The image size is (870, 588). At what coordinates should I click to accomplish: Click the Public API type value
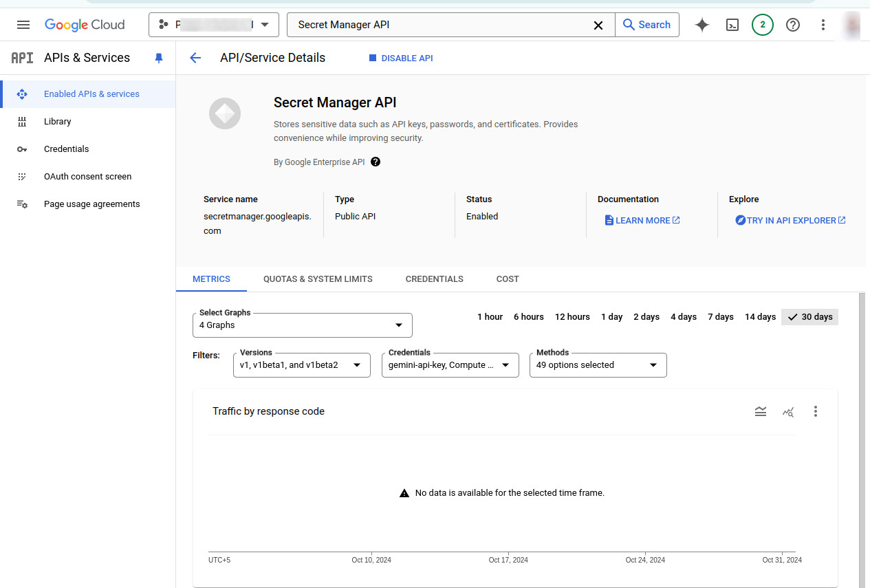click(x=355, y=216)
